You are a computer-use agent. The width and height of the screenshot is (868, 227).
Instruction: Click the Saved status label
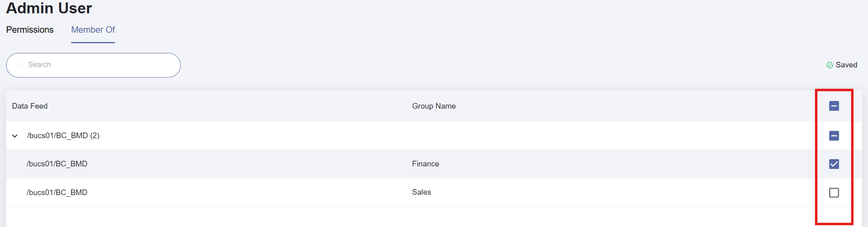pyautogui.click(x=847, y=65)
